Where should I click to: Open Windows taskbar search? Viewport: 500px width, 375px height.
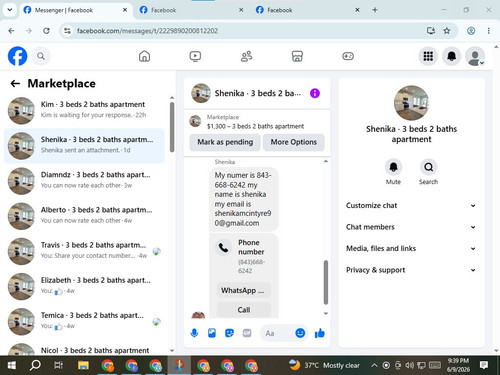(35, 366)
